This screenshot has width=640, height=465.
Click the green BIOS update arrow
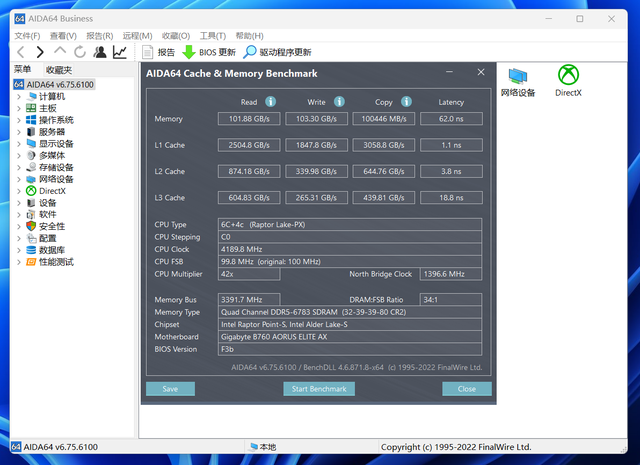[x=189, y=52]
